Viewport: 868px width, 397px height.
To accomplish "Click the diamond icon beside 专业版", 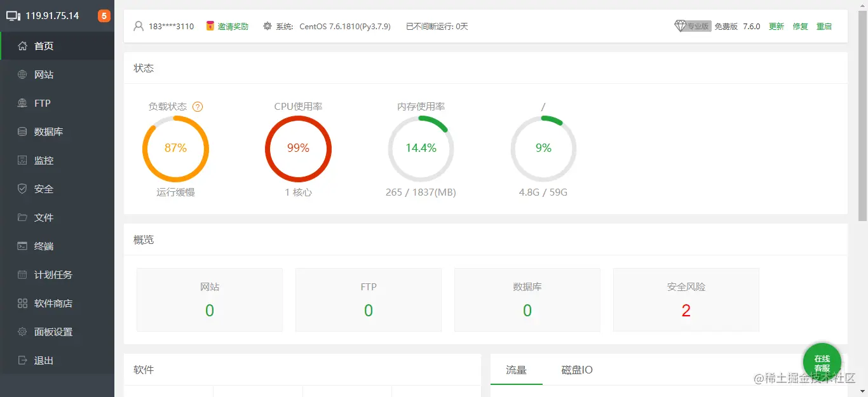I will 681,26.
